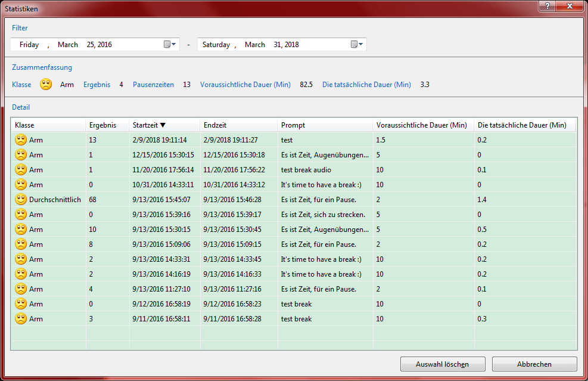Select year 2016 in the start date field

[105, 45]
